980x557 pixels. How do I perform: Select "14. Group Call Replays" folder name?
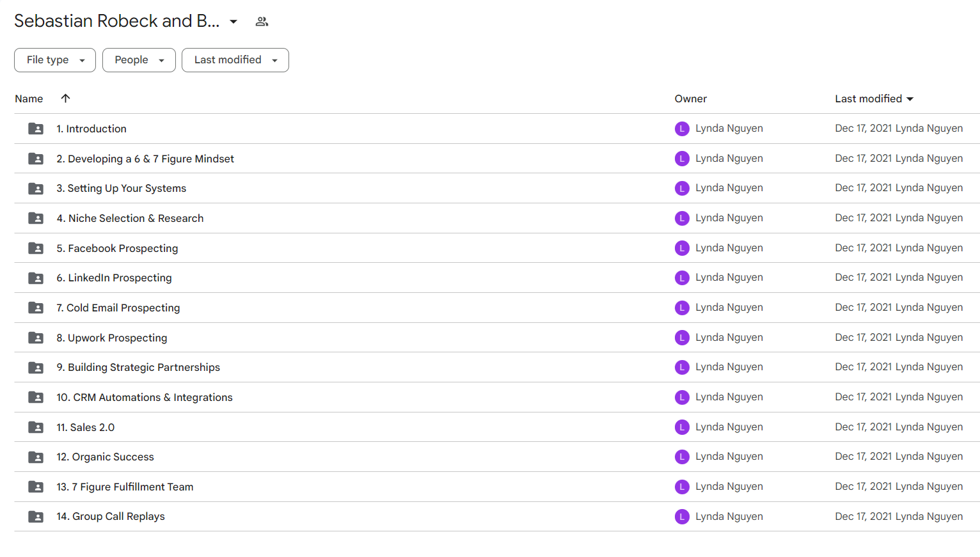111,517
